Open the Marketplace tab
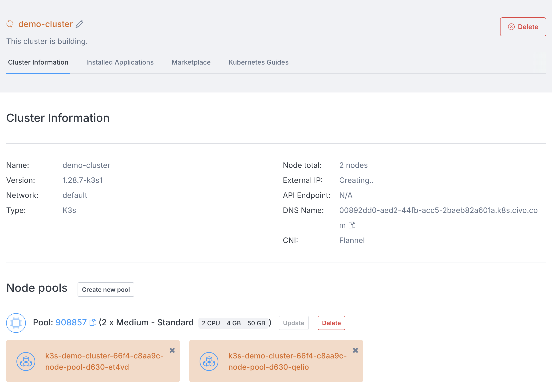This screenshot has width=552, height=392. click(x=191, y=62)
